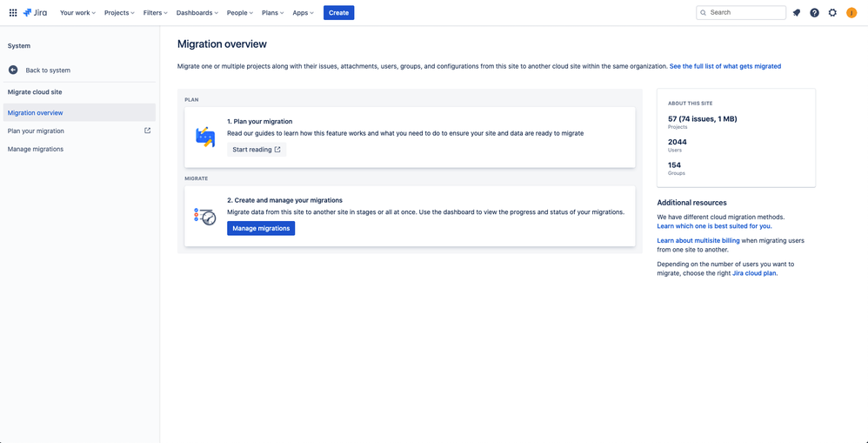This screenshot has height=443, width=868.
Task: Expand the Plans dropdown
Action: (273, 13)
